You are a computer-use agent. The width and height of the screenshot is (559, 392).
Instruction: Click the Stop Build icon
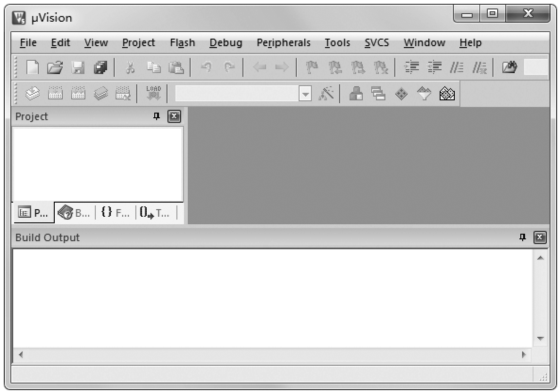123,94
